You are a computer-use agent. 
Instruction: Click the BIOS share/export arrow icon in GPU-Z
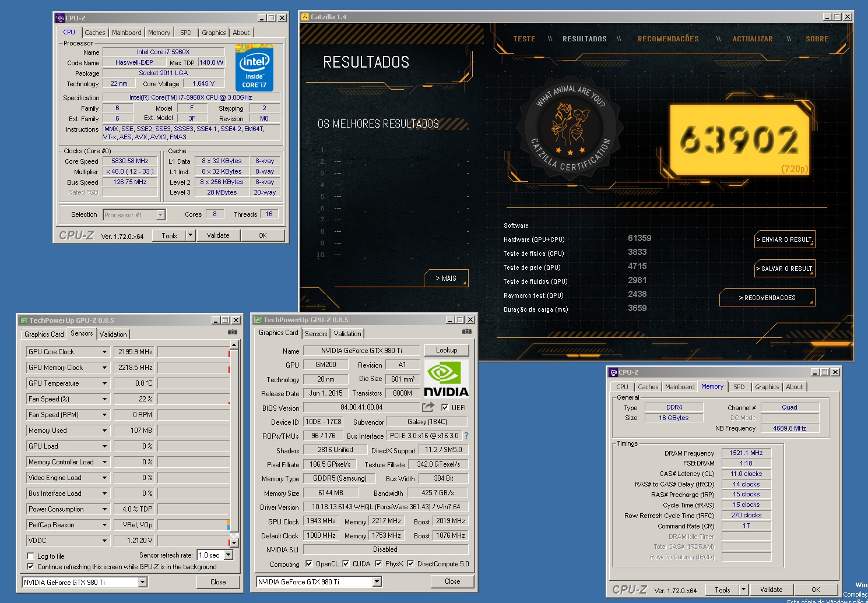click(428, 407)
